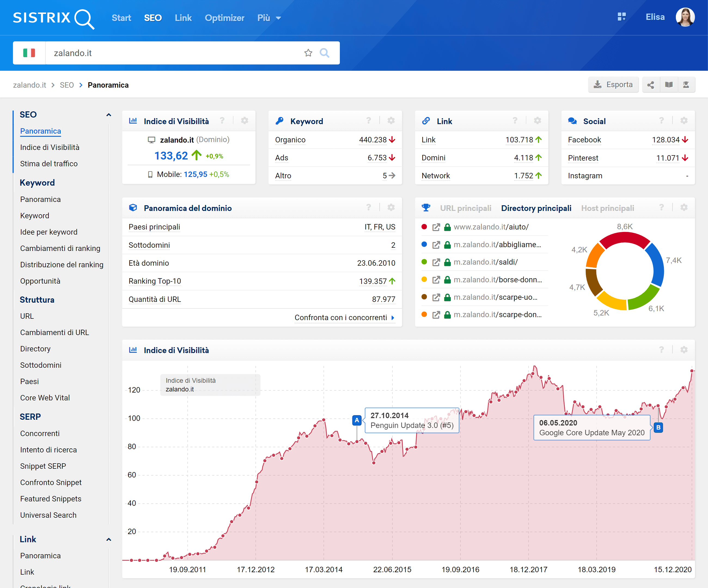The width and height of the screenshot is (708, 588).
Task: Open Keyword box settings gear
Action: 391,121
